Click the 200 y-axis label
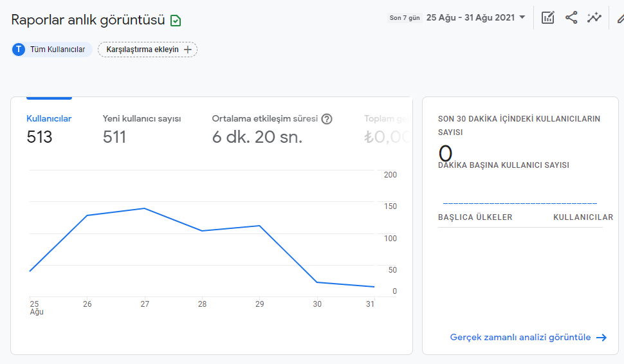 coord(390,175)
